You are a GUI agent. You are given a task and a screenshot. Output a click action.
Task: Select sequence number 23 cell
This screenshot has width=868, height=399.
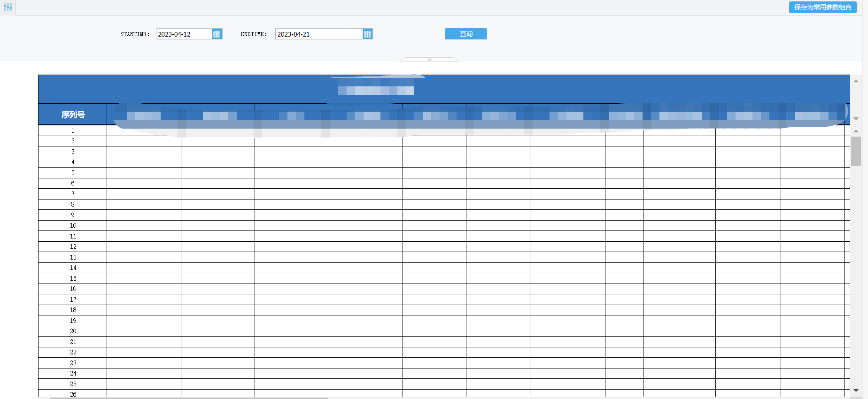73,363
